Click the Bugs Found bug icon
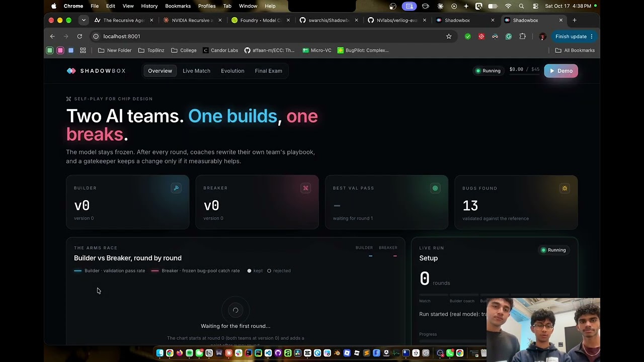The width and height of the screenshot is (644, 362). click(565, 188)
